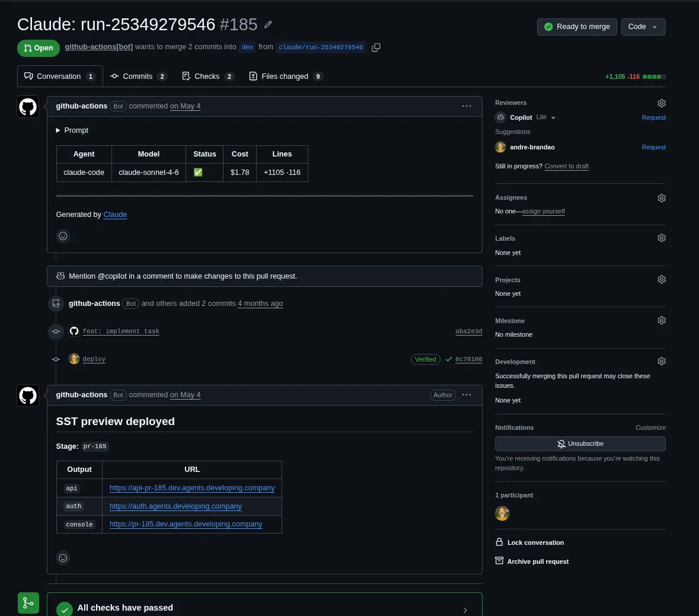This screenshot has height=616, width=699.
Task: Click assign yourself link
Action: pyautogui.click(x=543, y=211)
